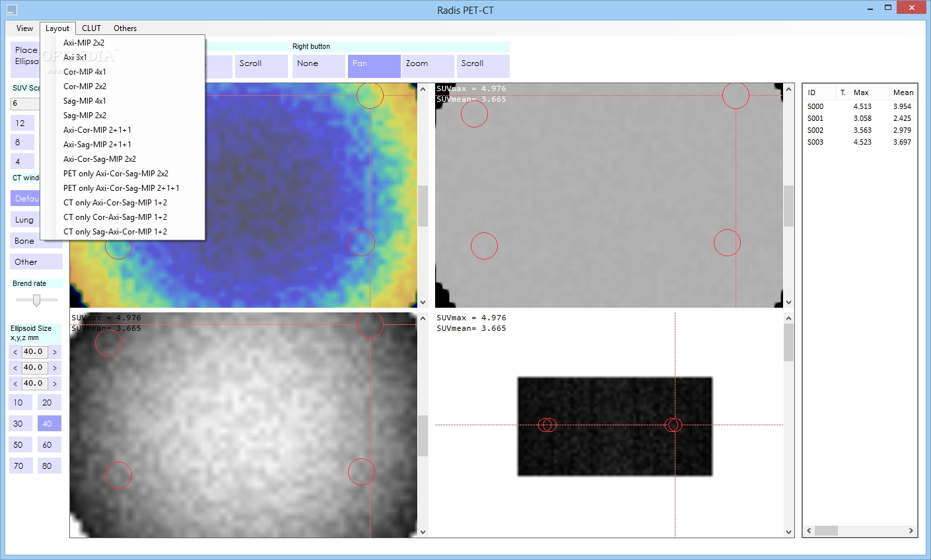The height and width of the screenshot is (560, 931).
Task: Set SUV scale to 12
Action: (22, 123)
